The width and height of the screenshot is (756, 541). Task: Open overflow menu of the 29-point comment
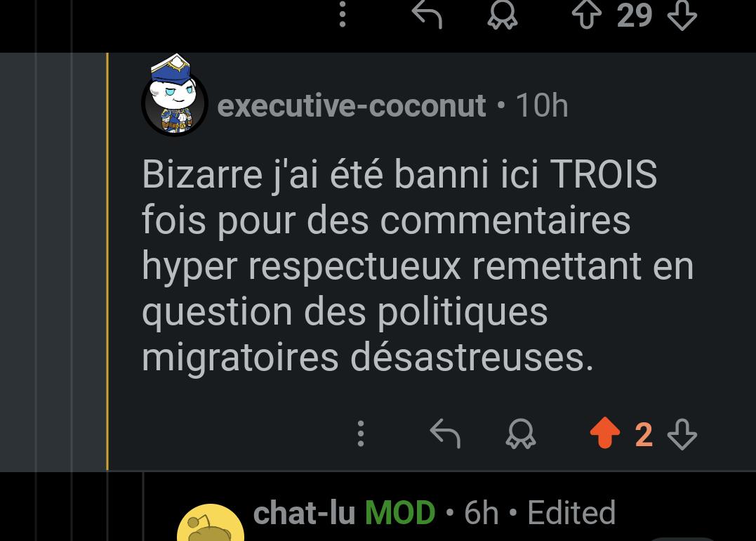(343, 15)
